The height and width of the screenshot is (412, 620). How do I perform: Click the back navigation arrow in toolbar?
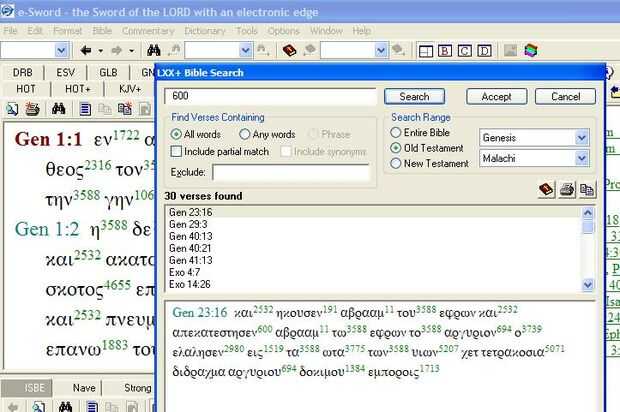tap(85, 51)
